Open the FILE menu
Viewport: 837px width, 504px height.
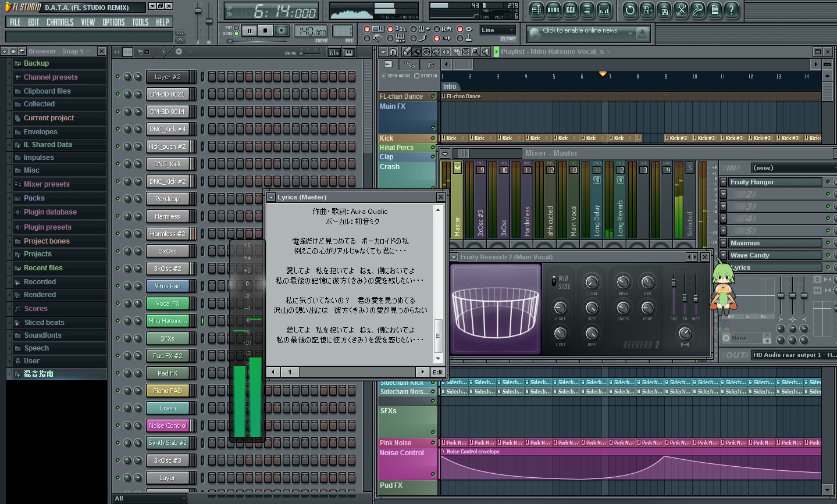[x=15, y=22]
